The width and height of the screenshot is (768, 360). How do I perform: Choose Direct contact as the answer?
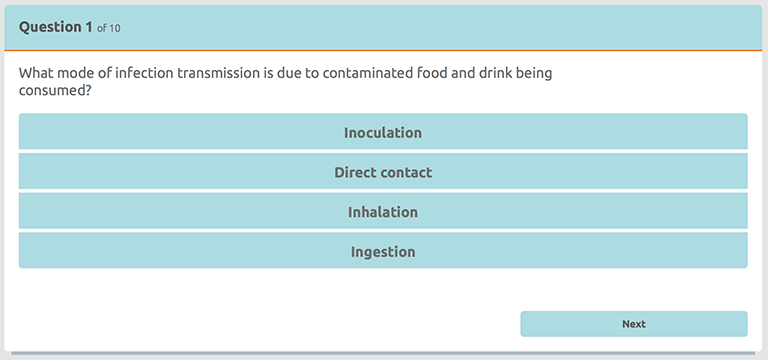383,171
